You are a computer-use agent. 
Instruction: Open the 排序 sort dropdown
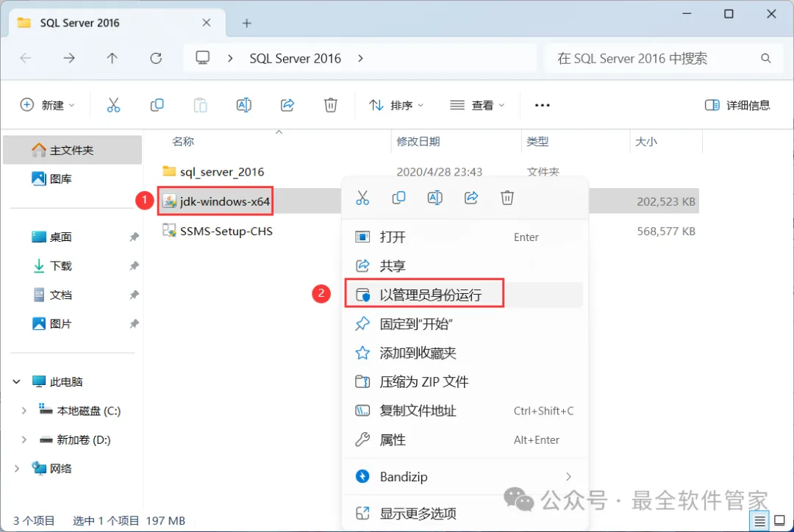click(x=396, y=105)
